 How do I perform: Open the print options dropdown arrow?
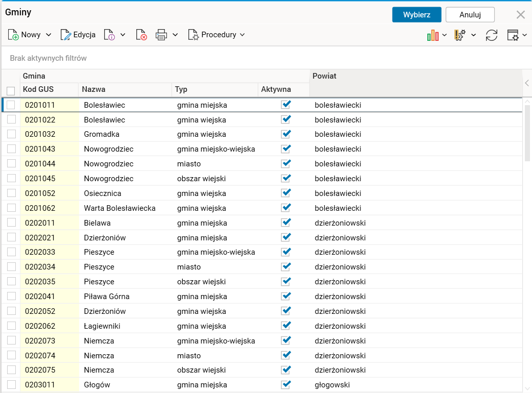click(175, 35)
